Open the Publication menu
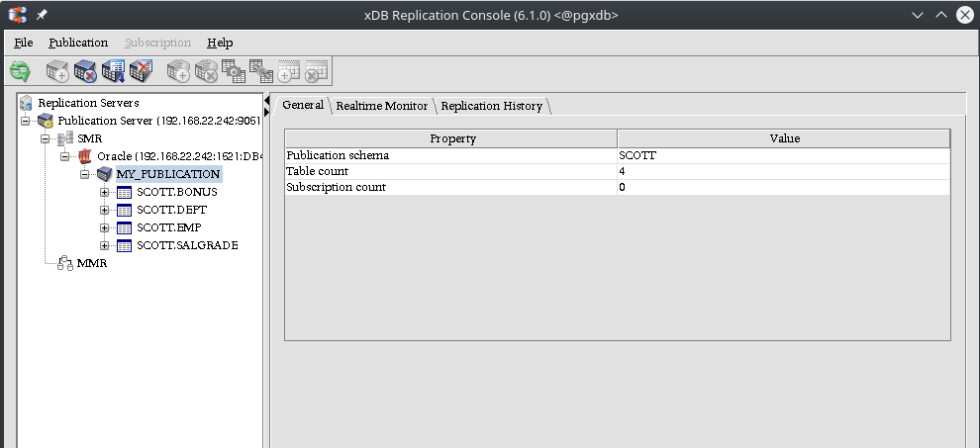This screenshot has width=980, height=448. [x=78, y=43]
